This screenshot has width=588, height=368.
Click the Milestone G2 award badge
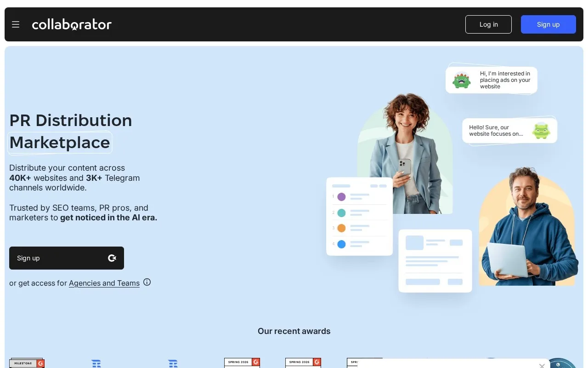[x=27, y=363]
